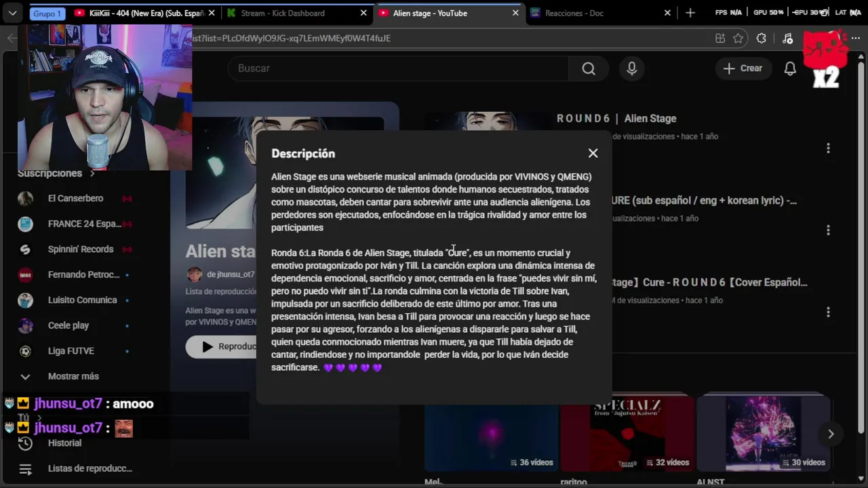868x488 pixels.
Task: Open YouTube notifications bell
Action: pos(790,68)
